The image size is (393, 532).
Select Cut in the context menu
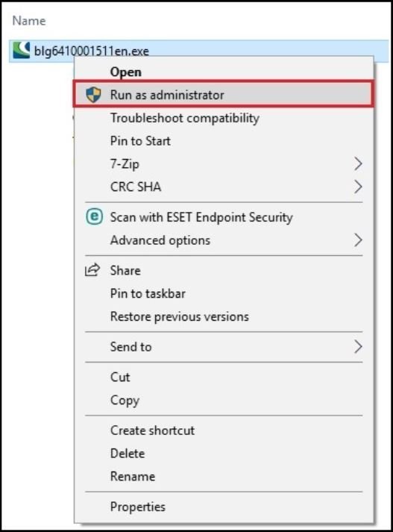(224, 377)
